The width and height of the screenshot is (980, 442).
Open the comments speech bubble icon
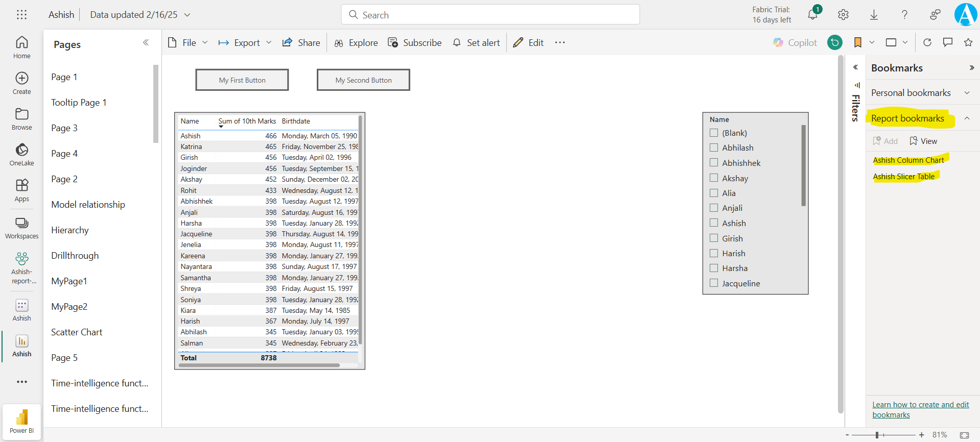tap(948, 42)
